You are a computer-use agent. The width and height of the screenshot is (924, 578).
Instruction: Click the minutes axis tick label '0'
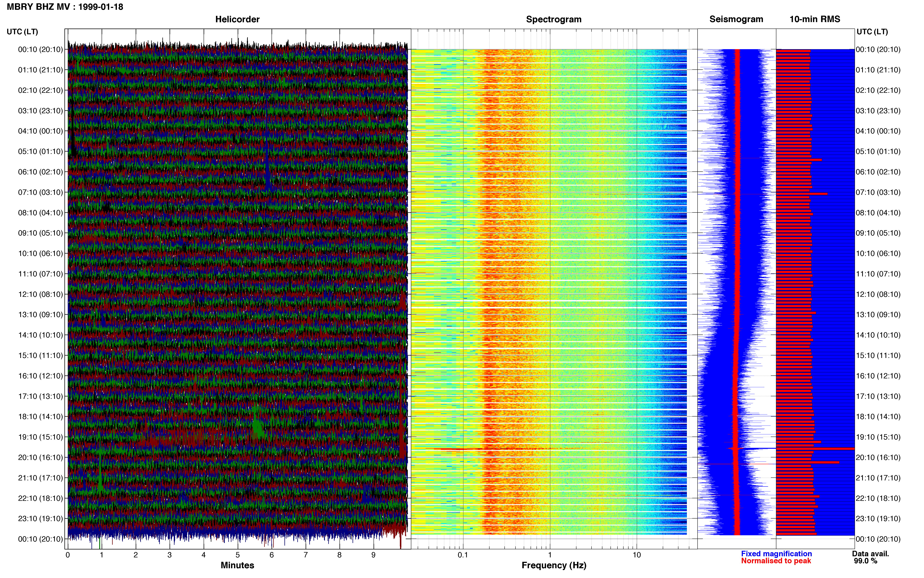pyautogui.click(x=68, y=555)
